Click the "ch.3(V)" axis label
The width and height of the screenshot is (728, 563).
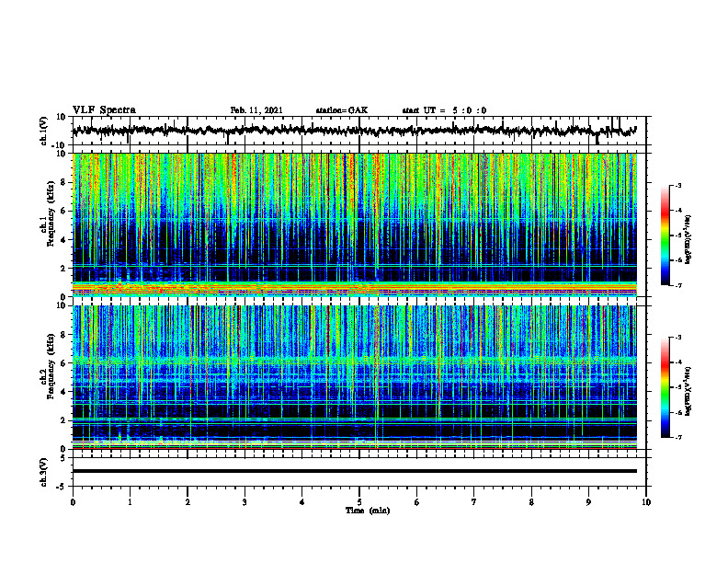45,472
